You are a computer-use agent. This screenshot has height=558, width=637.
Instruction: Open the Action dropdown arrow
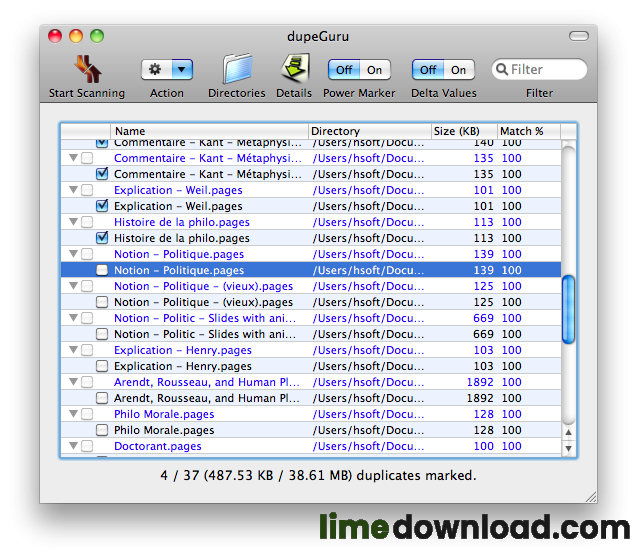point(182,70)
